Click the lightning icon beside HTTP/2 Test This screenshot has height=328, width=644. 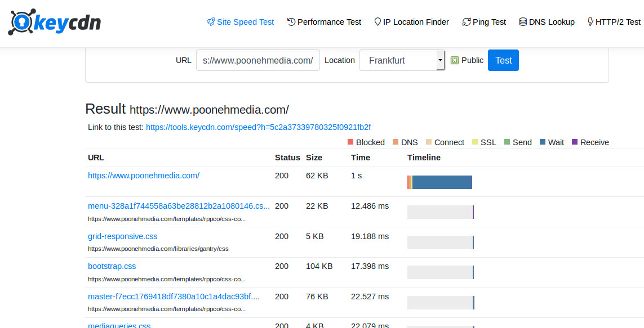tap(590, 22)
